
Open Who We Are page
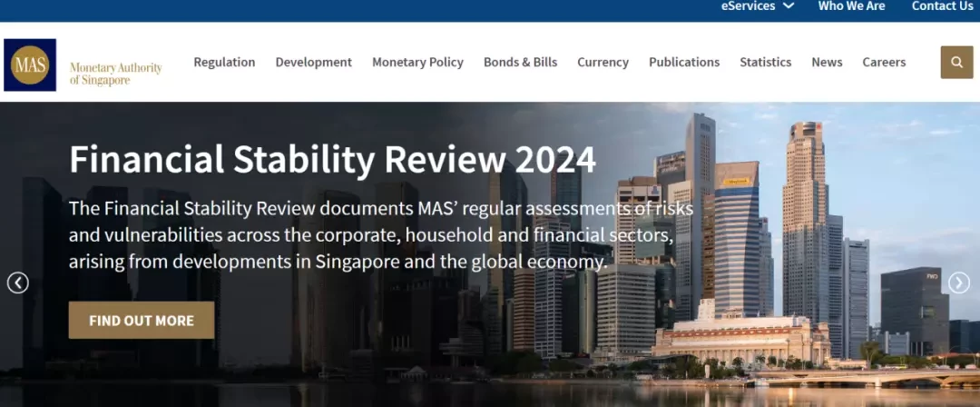click(851, 6)
